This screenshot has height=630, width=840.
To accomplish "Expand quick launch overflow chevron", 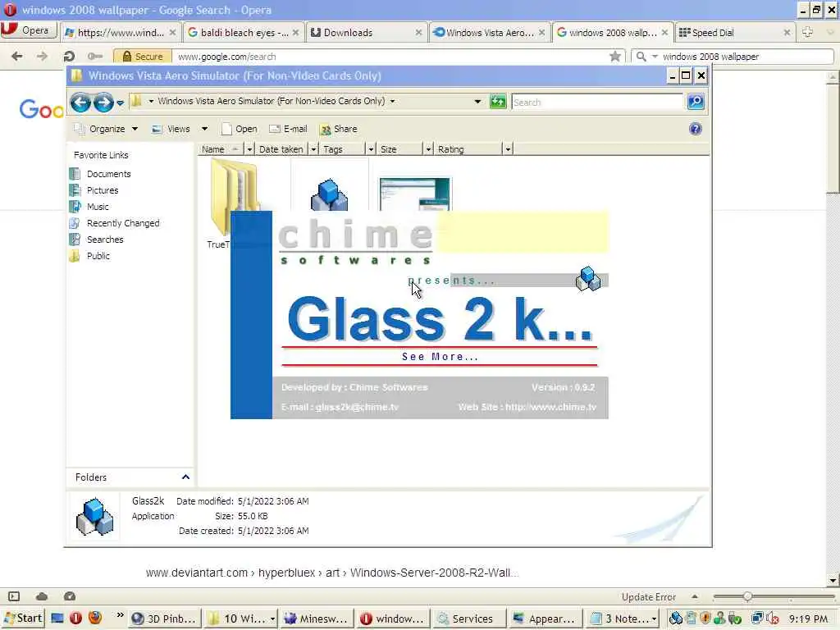I will click(x=120, y=615).
